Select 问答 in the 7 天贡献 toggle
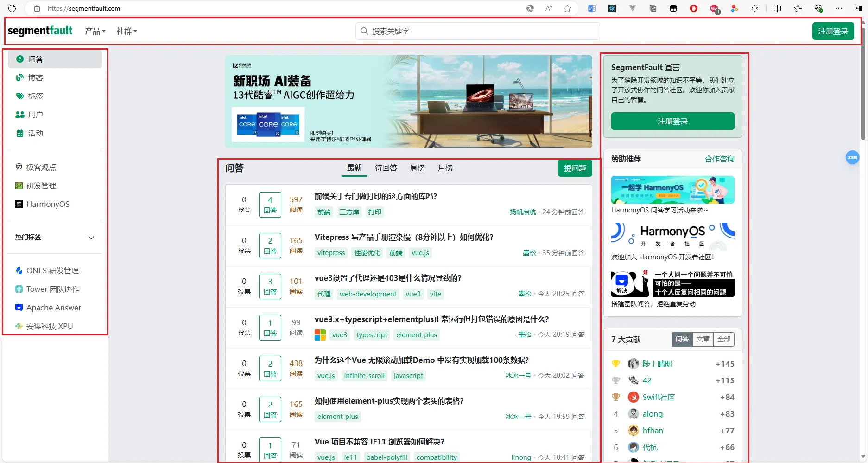Viewport: 868px width, 463px height. click(682, 339)
